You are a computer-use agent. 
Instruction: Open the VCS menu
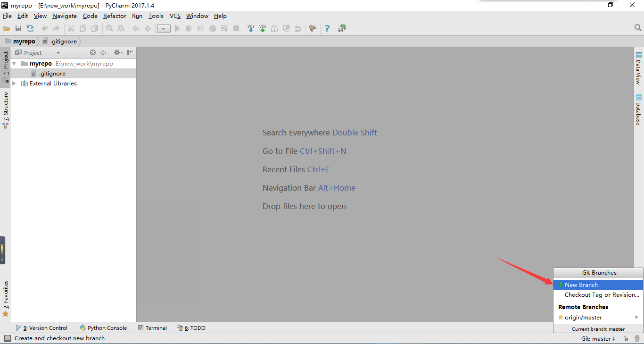pos(175,16)
